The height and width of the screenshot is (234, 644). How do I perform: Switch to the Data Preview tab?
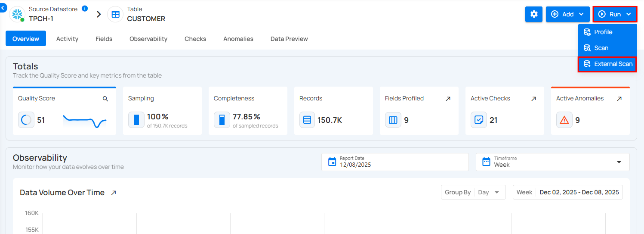coord(289,39)
